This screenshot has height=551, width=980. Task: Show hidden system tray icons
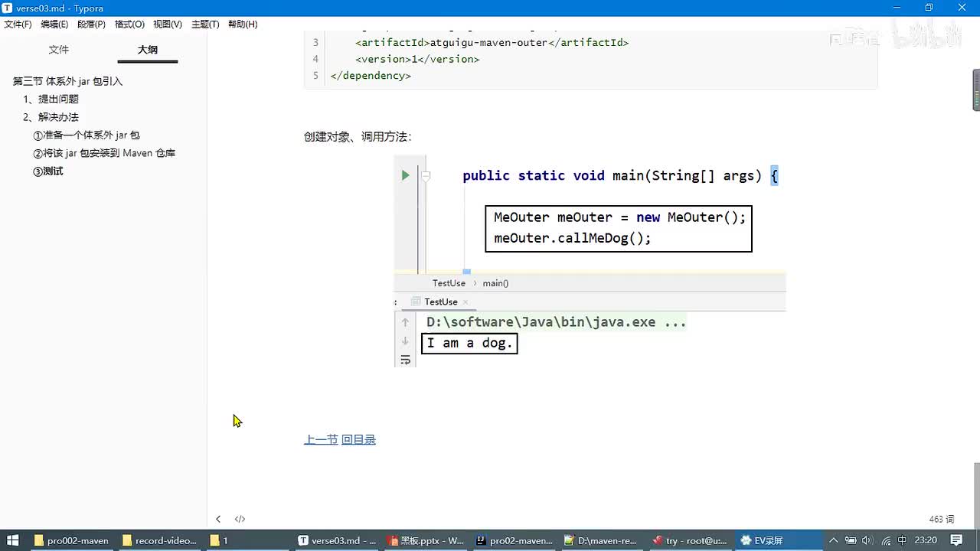[832, 540]
